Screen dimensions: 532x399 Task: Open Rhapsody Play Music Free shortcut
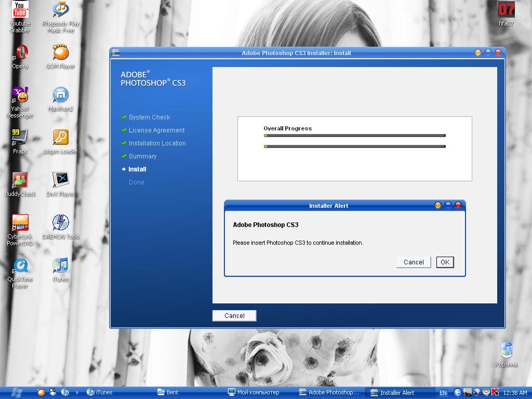pyautogui.click(x=60, y=17)
